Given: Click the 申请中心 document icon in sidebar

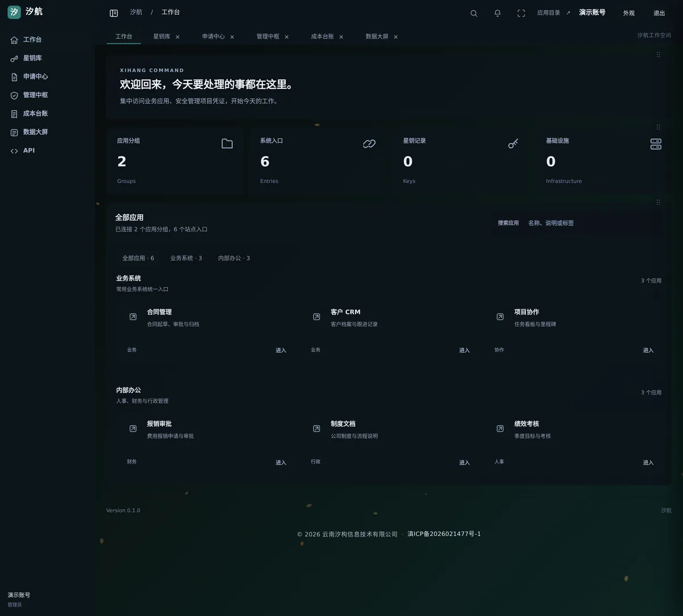Looking at the screenshot, I should tap(14, 77).
